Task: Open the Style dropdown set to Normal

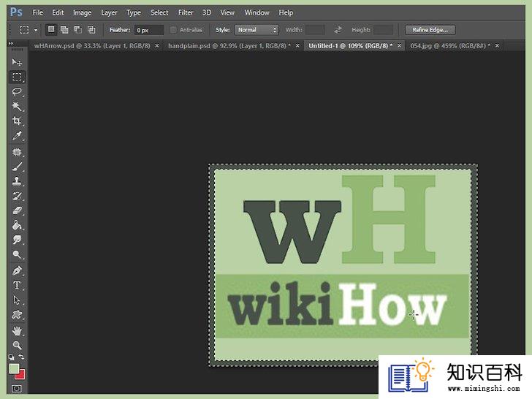Action: (x=256, y=30)
